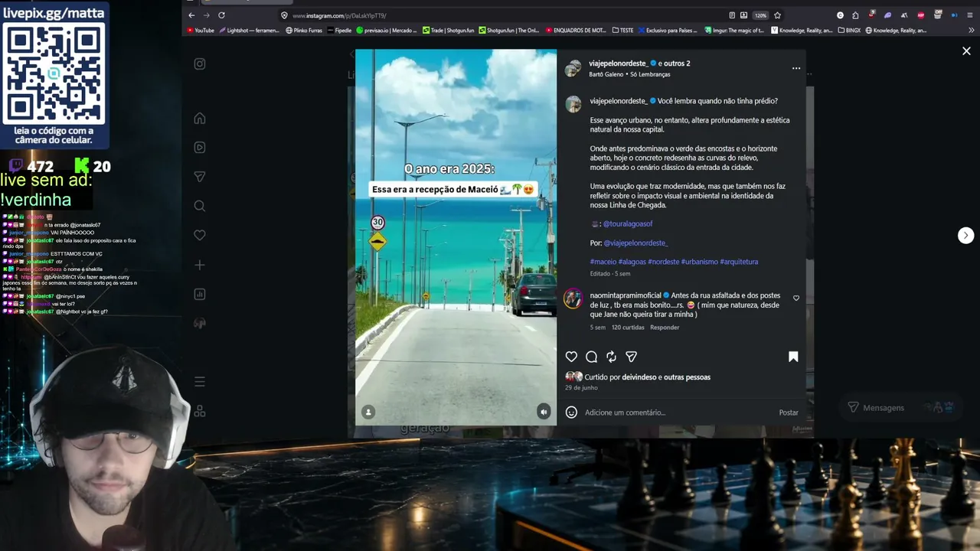The image size is (980, 551).
Task: Open Instagram Search magnifier icon
Action: click(200, 206)
